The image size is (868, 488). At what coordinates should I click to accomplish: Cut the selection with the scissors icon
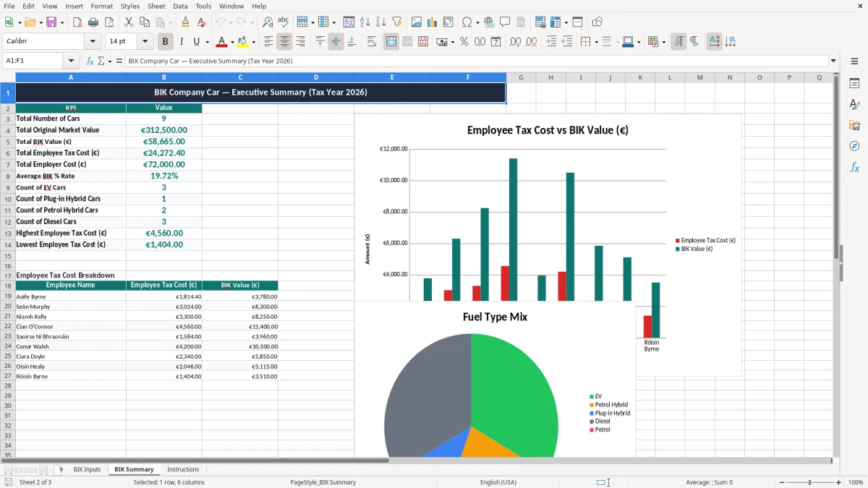click(x=129, y=22)
